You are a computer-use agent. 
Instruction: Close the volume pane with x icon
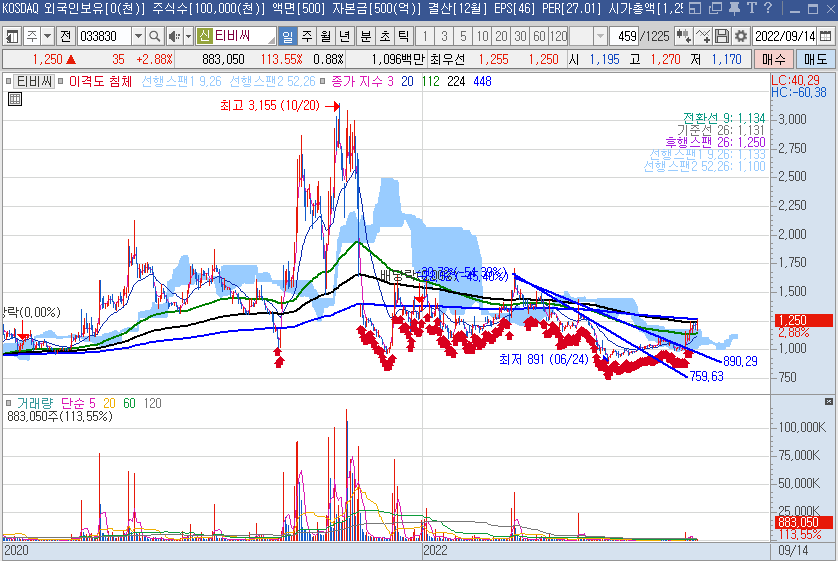[829, 401]
